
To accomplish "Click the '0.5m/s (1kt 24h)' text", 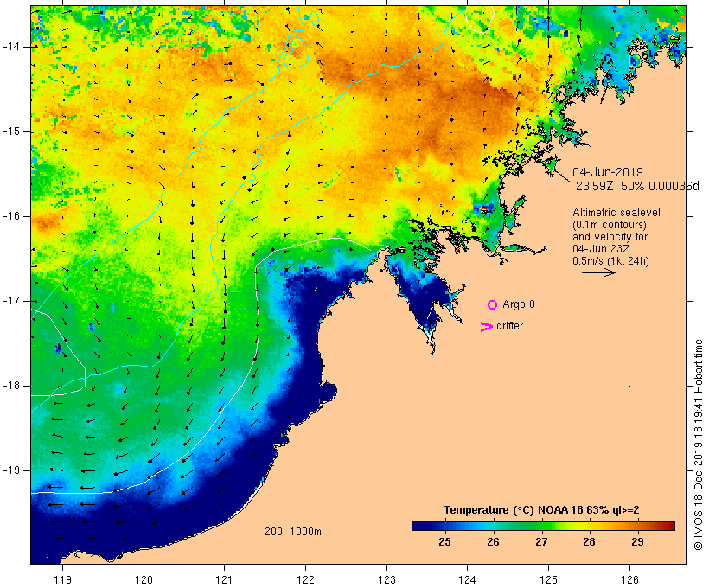I will [610, 261].
